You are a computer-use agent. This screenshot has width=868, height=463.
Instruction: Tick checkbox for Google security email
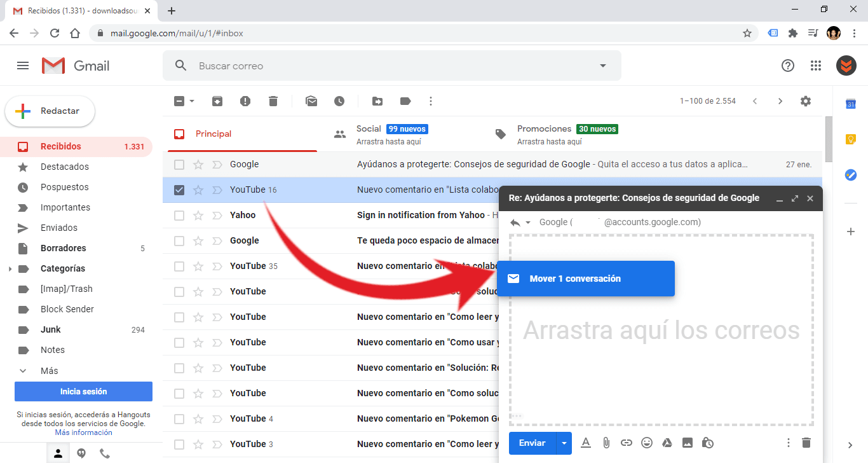click(x=179, y=165)
